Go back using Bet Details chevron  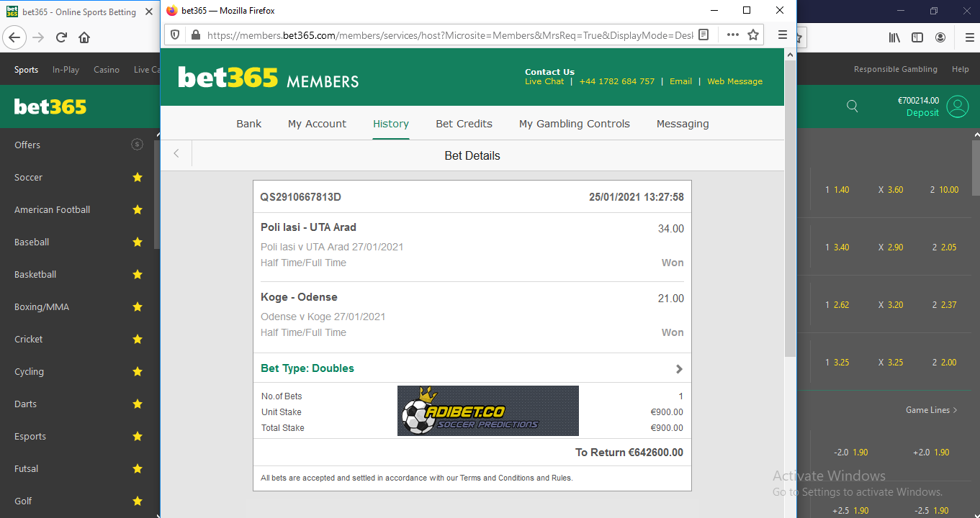176,153
